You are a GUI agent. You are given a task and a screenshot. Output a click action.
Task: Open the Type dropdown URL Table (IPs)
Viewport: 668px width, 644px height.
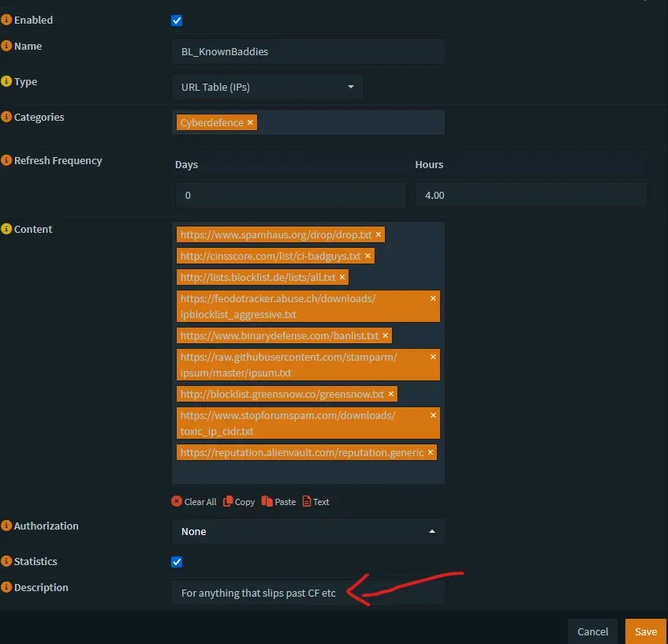(267, 87)
